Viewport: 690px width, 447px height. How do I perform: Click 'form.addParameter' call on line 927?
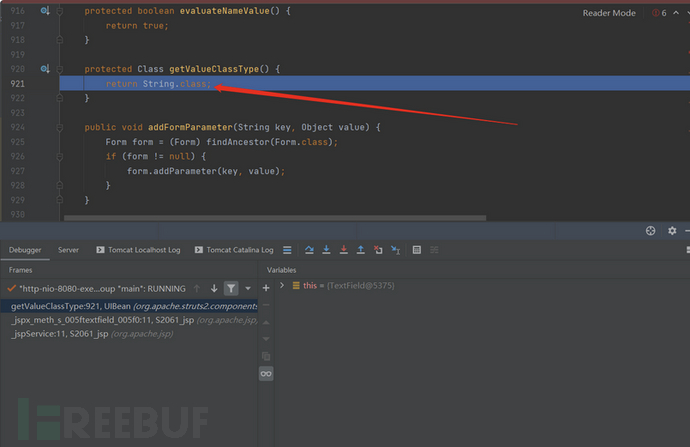pos(172,171)
